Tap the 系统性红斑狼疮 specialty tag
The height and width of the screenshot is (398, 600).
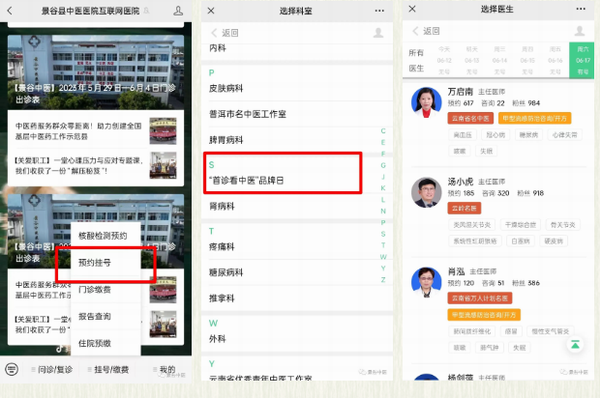pos(475,241)
